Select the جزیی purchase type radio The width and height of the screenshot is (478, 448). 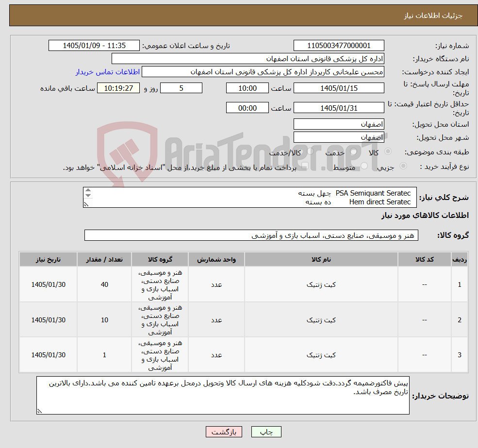[403, 166]
